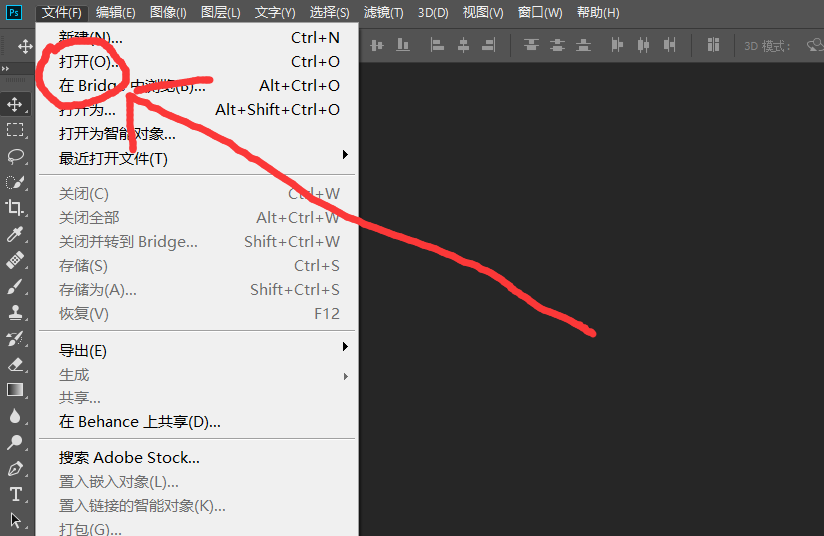The height and width of the screenshot is (536, 824).
Task: Select the Dodge tool
Action: tap(15, 442)
